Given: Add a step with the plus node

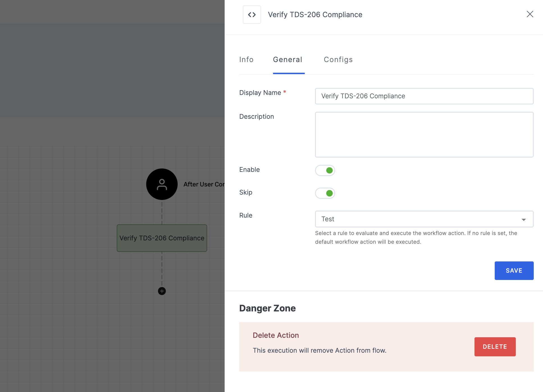Looking at the screenshot, I should [162, 291].
